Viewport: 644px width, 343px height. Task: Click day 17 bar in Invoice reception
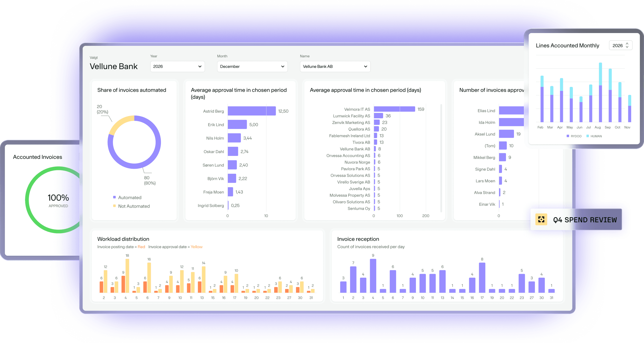(482, 277)
